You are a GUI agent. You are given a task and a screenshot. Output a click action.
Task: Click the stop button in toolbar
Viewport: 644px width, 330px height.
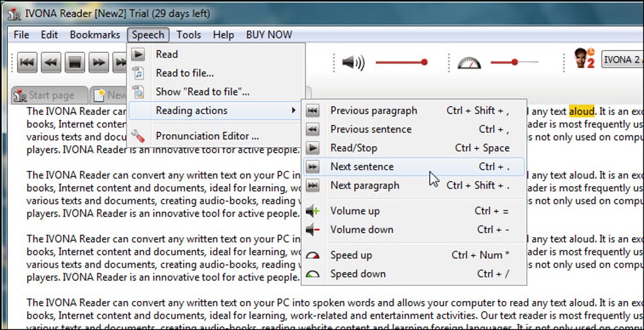click(75, 62)
